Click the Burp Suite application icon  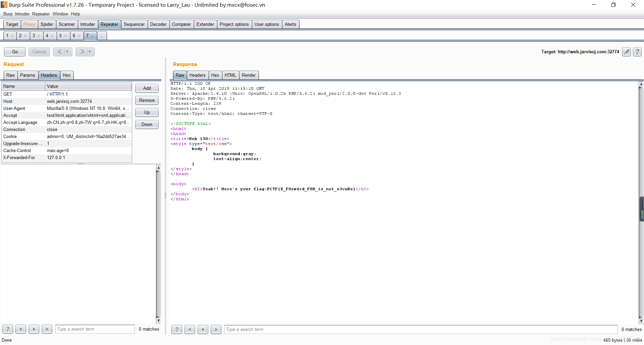coord(4,5)
